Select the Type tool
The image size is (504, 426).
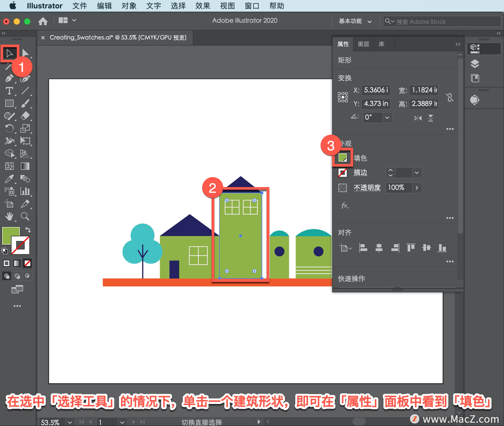9,91
